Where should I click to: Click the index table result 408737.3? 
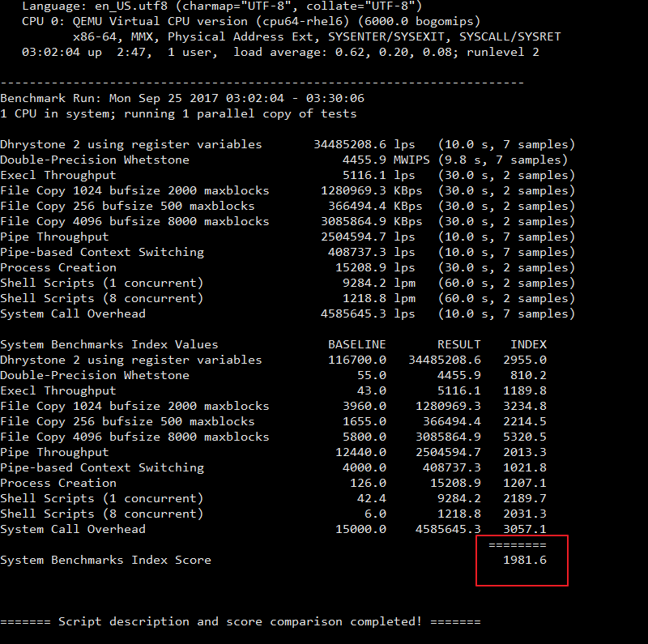pyautogui.click(x=452, y=467)
